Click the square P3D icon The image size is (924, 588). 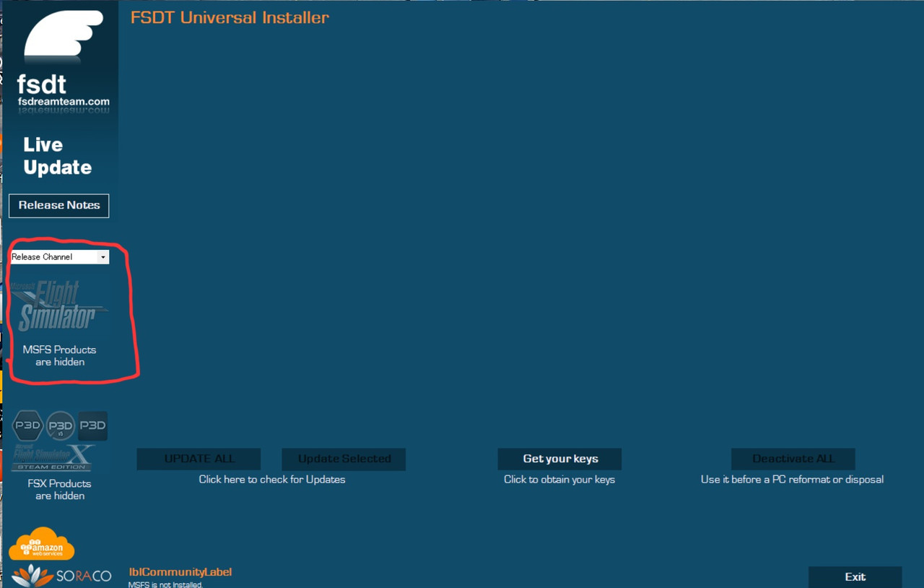tap(92, 425)
